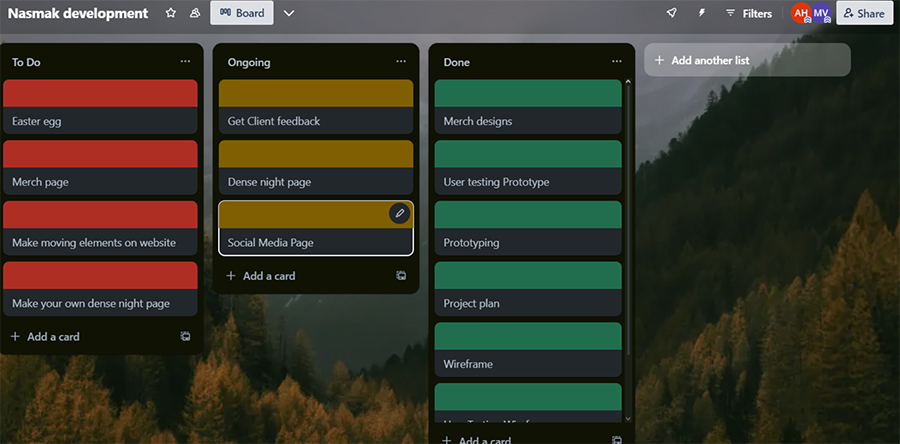Open the Filters menu
900x444 pixels.
748,13
